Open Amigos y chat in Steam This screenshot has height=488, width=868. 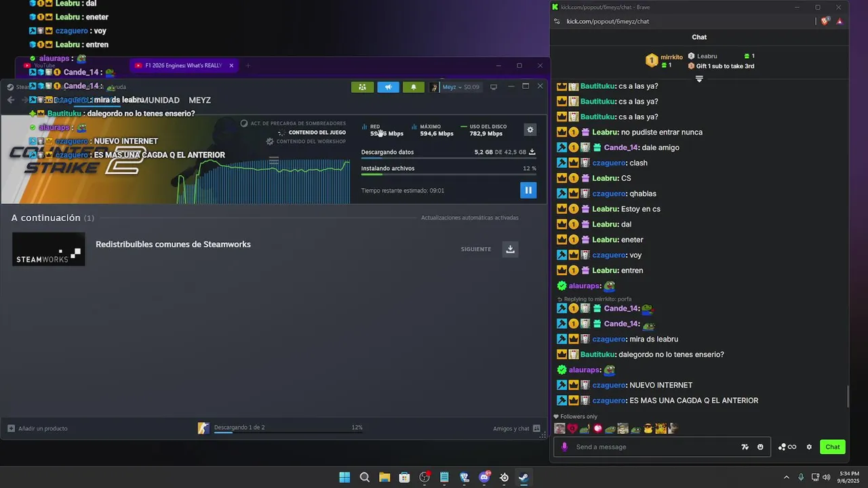[x=517, y=428]
